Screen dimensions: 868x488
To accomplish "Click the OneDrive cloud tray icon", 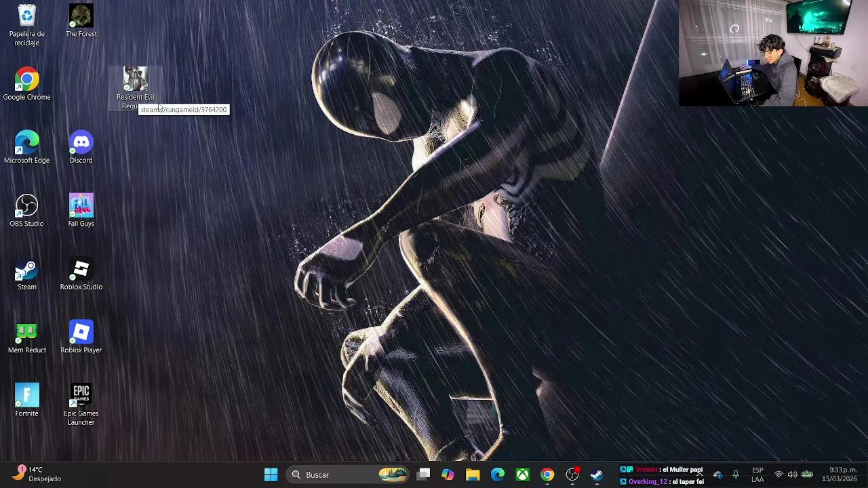I will tap(718, 474).
